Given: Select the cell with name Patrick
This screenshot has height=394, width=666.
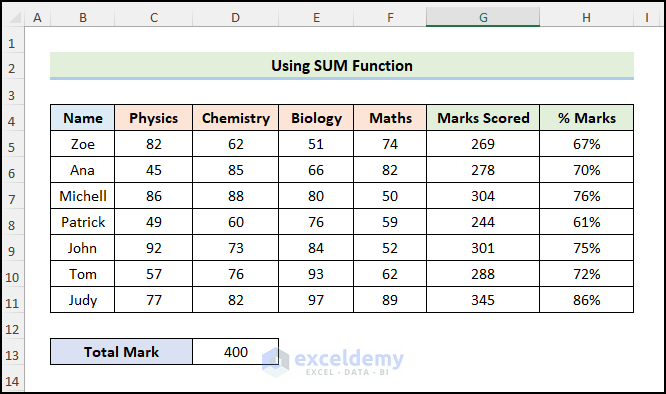Looking at the screenshot, I should pos(82,222).
